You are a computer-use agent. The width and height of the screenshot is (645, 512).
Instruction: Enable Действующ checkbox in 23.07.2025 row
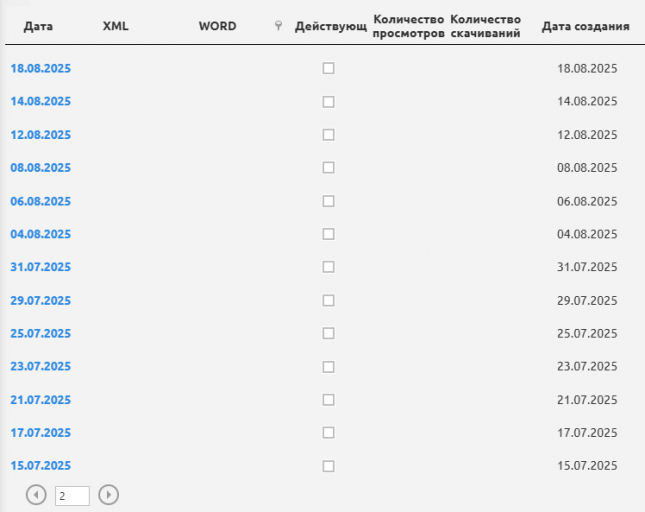328,366
